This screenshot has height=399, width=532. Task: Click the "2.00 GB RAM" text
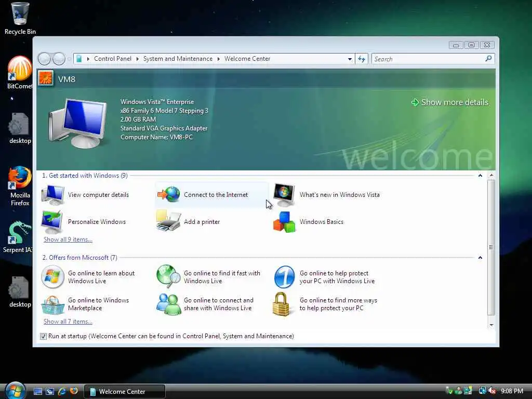tap(138, 119)
